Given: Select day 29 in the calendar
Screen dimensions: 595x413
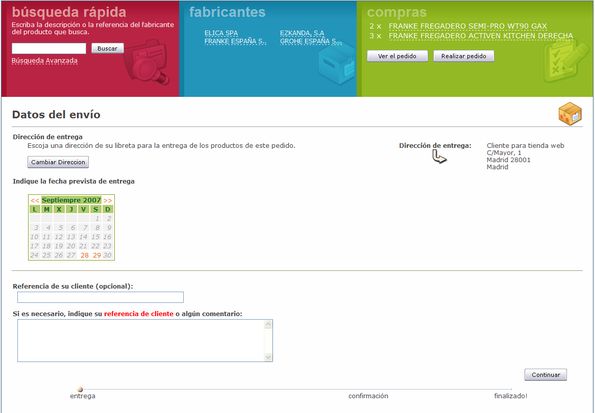Looking at the screenshot, I should [x=97, y=255].
